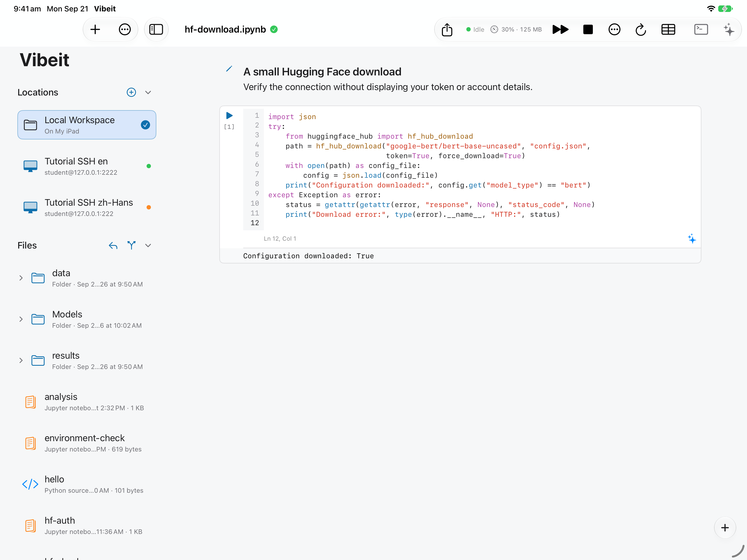Open the hf-auth notebook
The height and width of the screenshot is (560, 747).
coord(87,525)
